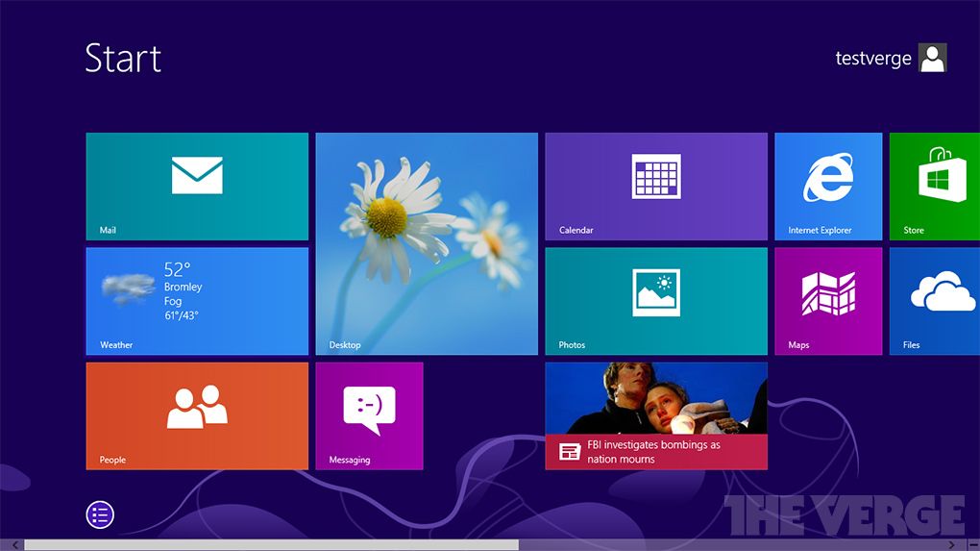Screen dimensions: 980x551
Task: Click the round list button at bottom left
Action: [100, 514]
